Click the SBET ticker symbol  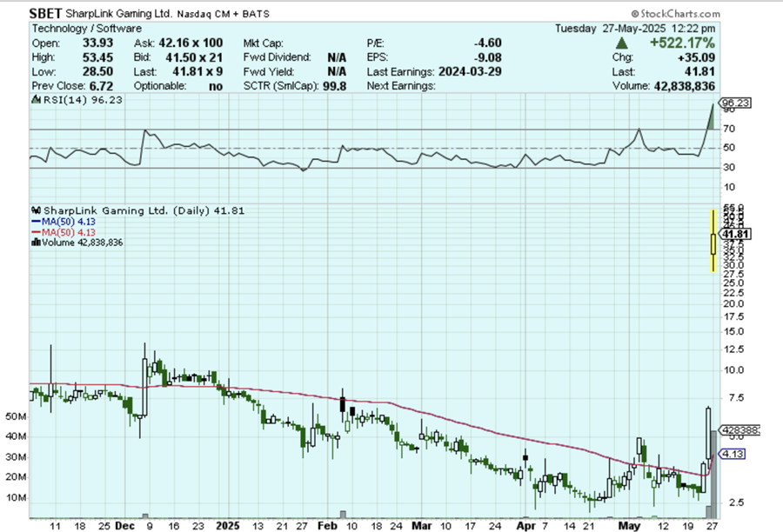coord(46,14)
